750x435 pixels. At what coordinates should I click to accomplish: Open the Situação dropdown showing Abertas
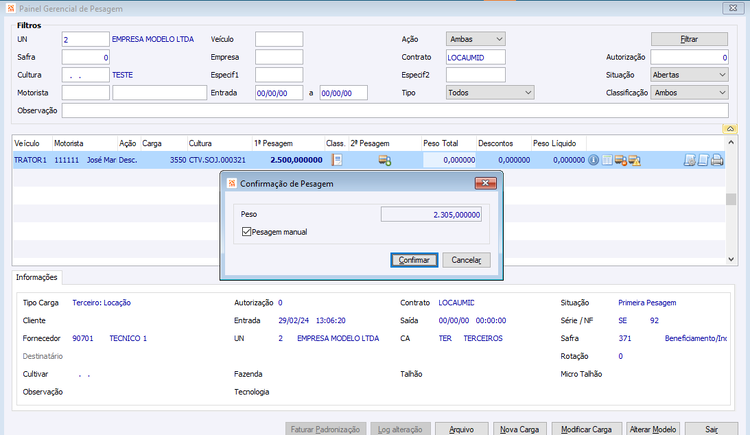(x=690, y=75)
